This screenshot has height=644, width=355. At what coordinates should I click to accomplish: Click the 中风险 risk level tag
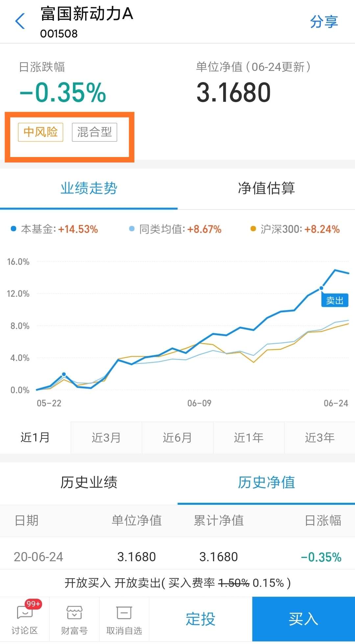point(40,132)
